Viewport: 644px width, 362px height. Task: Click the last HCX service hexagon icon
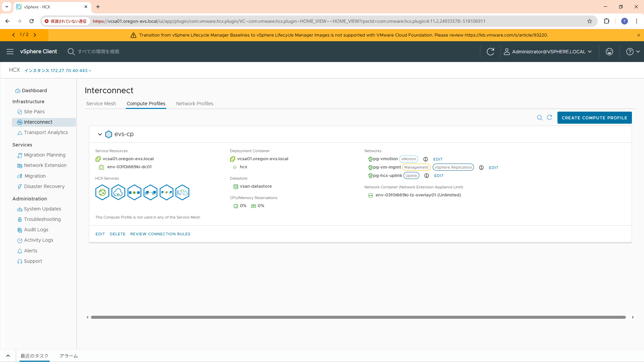(182, 192)
